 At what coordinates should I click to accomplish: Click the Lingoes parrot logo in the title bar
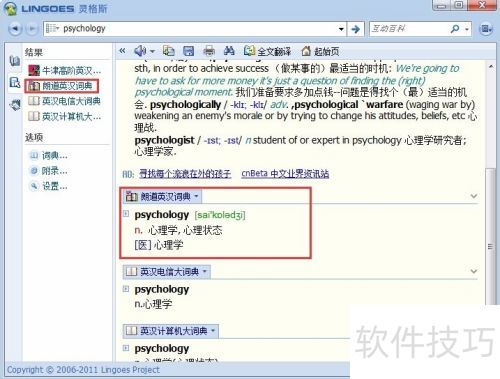coord(10,8)
